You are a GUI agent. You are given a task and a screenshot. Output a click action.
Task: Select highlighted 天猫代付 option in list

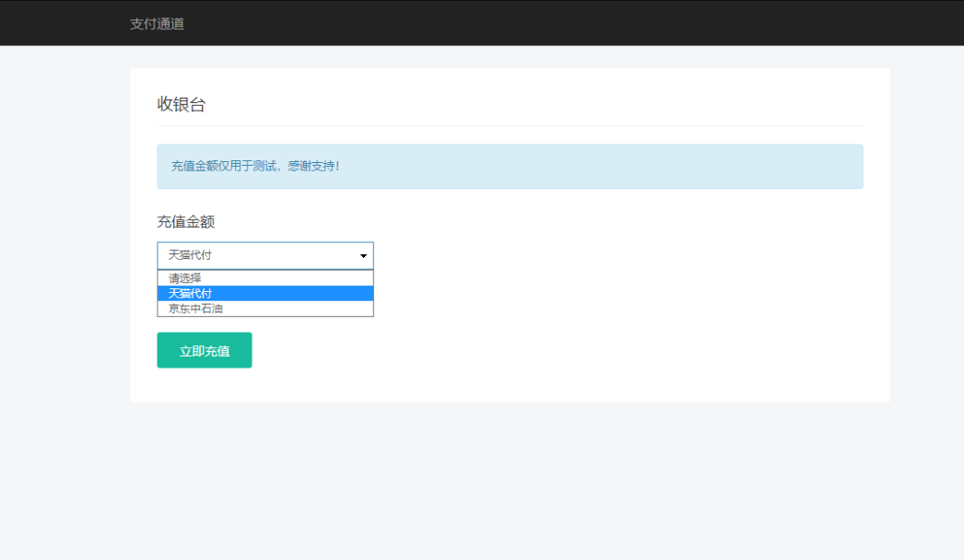190,293
